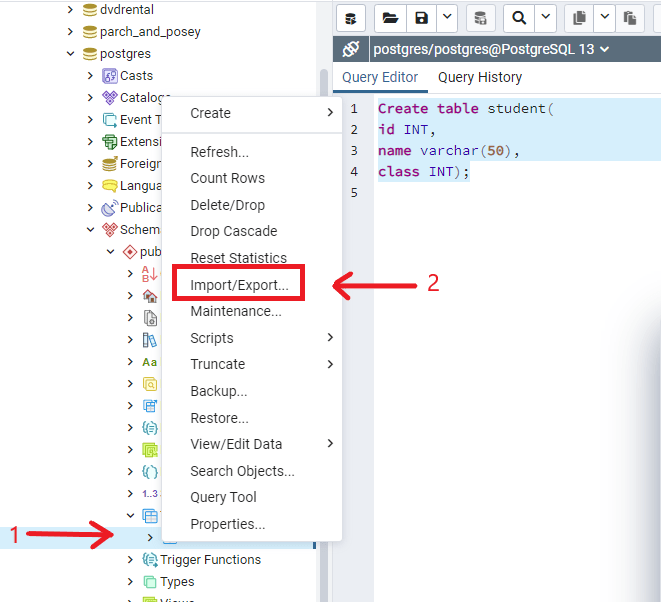Collapse the public schema node
Viewport: 661px width, 602px height.
point(110,252)
